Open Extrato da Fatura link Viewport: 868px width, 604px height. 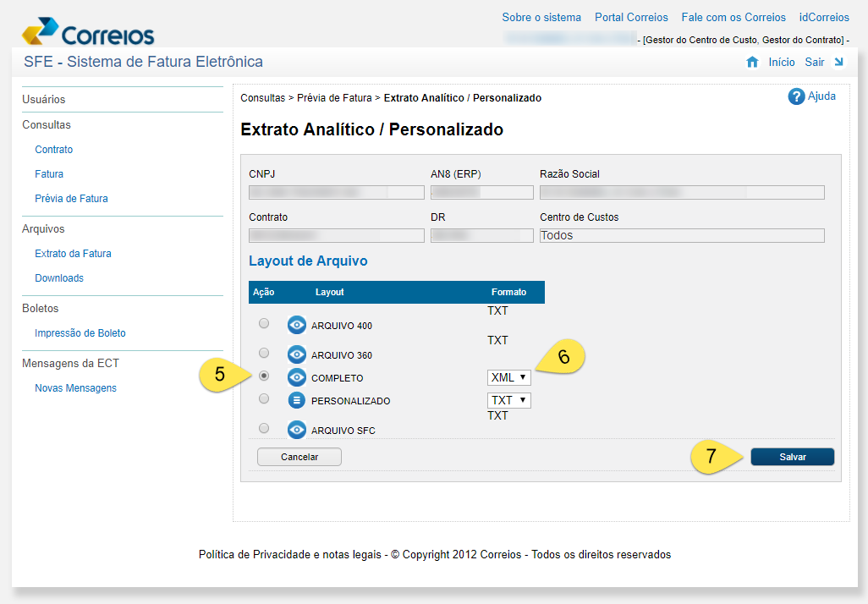(x=73, y=254)
